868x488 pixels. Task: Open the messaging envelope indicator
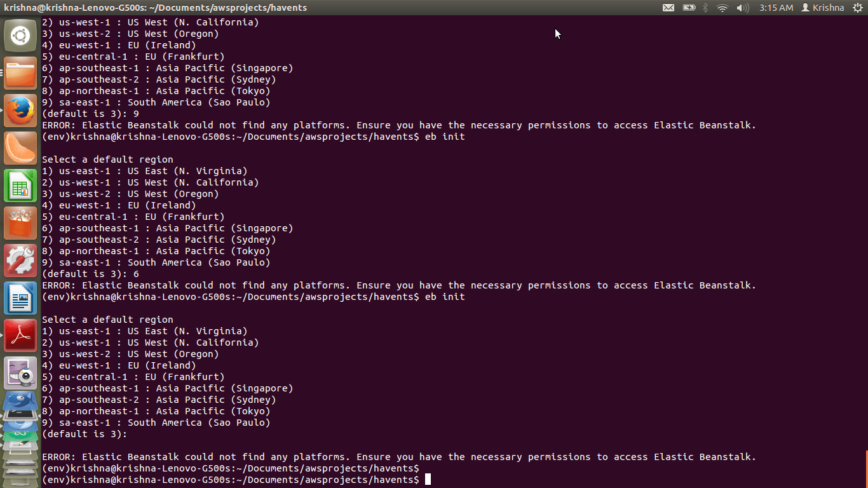[668, 8]
